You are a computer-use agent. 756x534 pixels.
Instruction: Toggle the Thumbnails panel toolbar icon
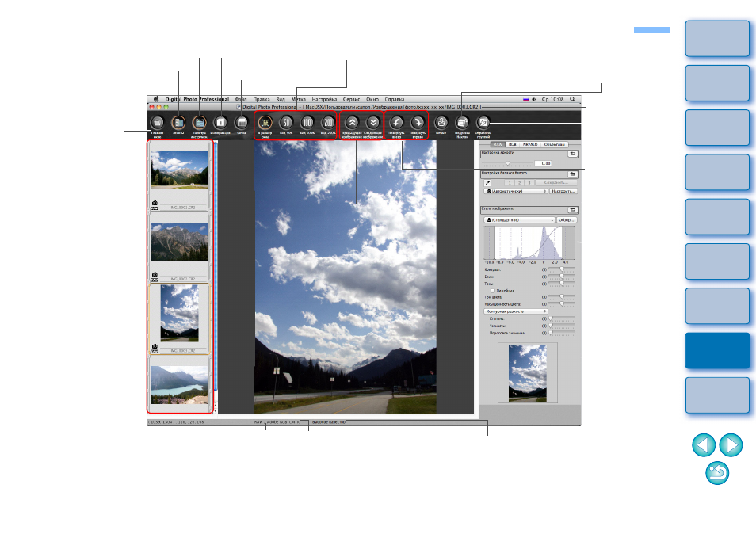[178, 123]
